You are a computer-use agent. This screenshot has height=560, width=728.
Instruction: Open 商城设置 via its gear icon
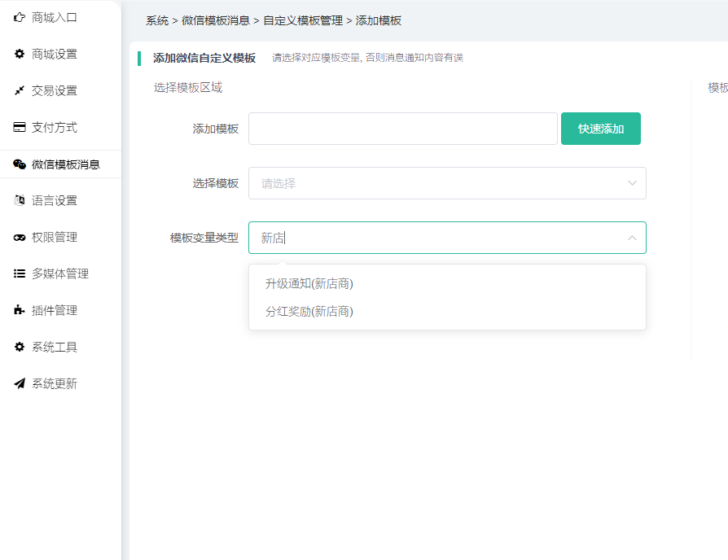click(x=20, y=54)
